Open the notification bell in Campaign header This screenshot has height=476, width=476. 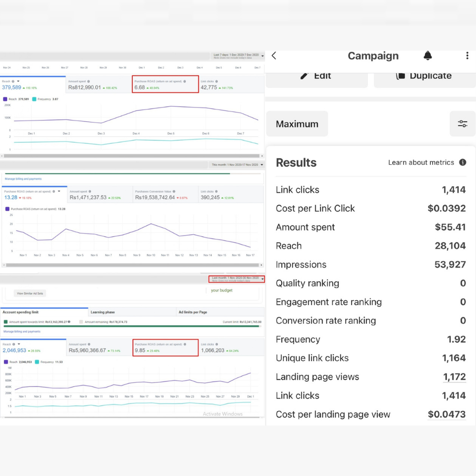coord(427,56)
